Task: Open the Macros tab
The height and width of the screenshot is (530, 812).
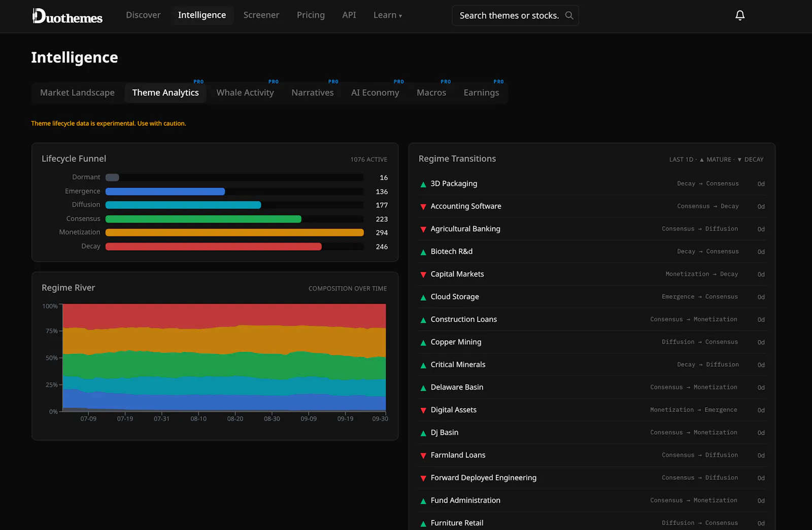Action: tap(431, 93)
